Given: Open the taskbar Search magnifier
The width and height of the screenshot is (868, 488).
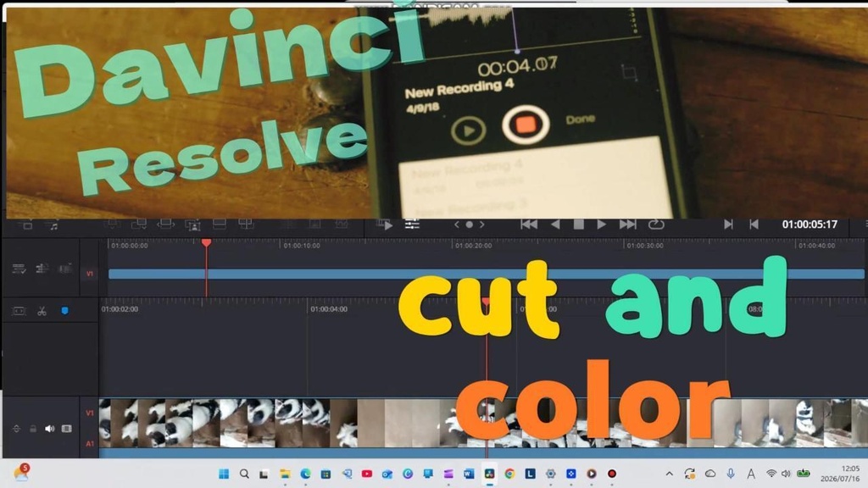Looking at the screenshot, I should pyautogui.click(x=244, y=474).
